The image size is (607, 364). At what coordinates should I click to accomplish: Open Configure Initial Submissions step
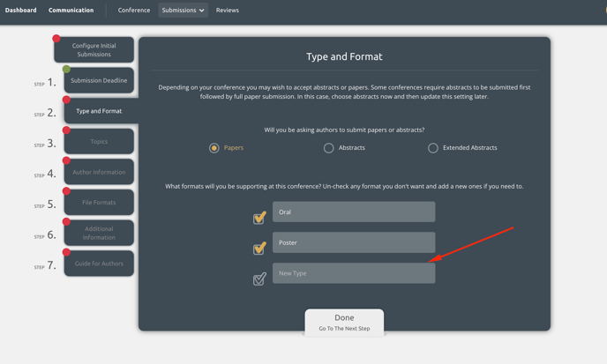click(x=94, y=49)
